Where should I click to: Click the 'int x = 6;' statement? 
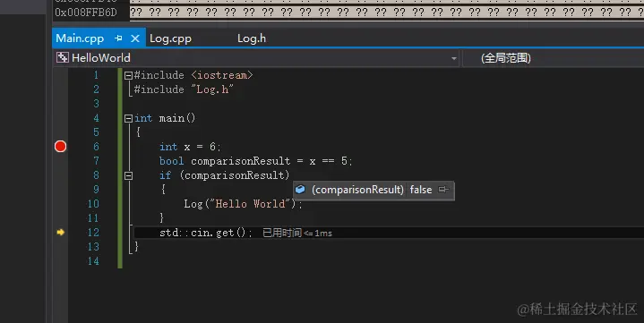click(190, 147)
